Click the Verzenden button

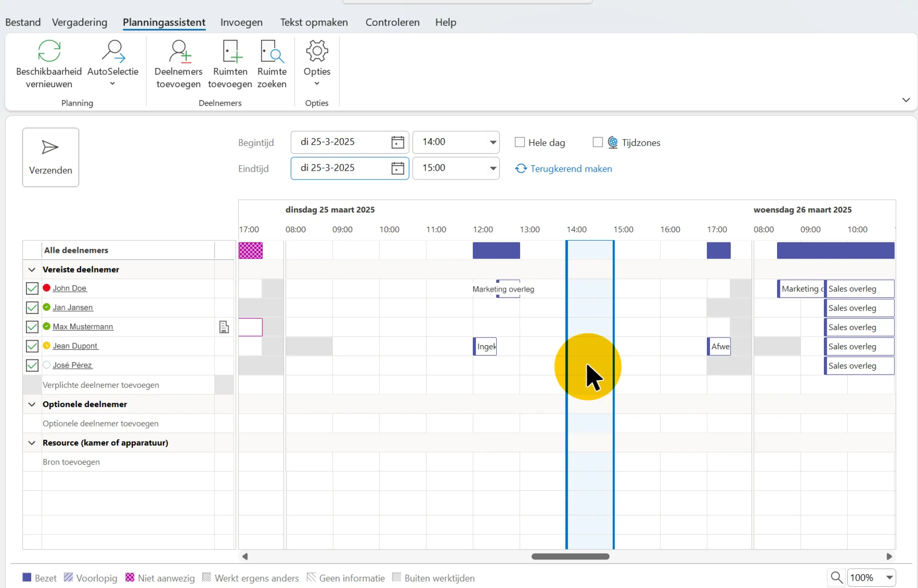(50, 157)
